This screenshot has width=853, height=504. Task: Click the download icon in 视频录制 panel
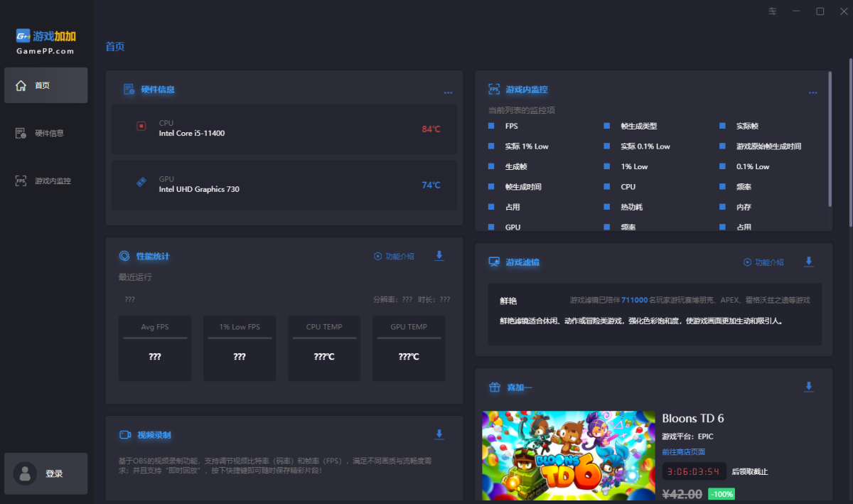pyautogui.click(x=439, y=434)
